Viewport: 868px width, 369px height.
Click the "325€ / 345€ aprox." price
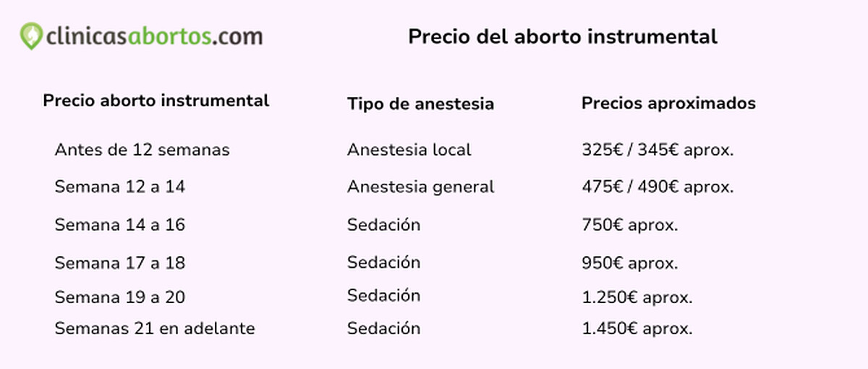[657, 150]
